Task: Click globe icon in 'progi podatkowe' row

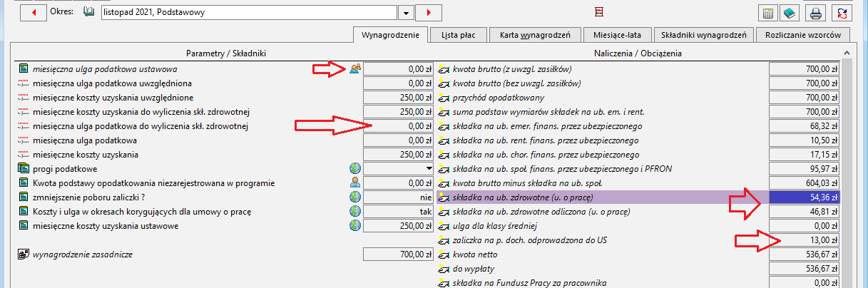Action: [354, 169]
